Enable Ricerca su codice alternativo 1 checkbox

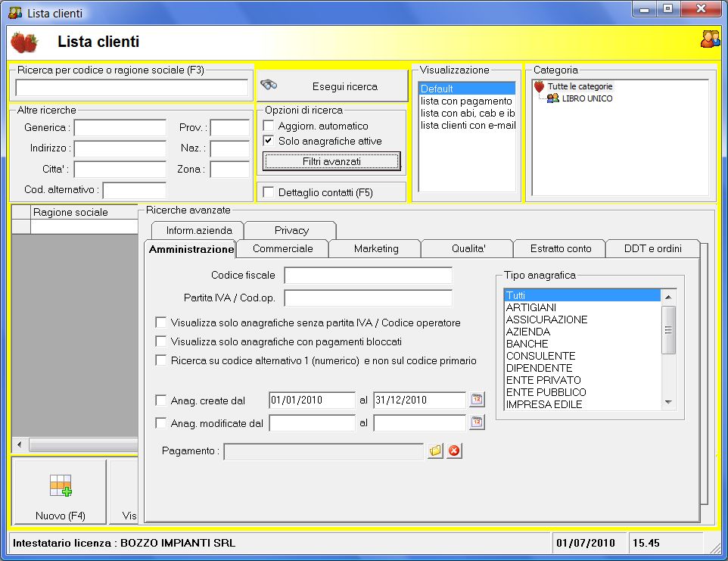[160, 360]
